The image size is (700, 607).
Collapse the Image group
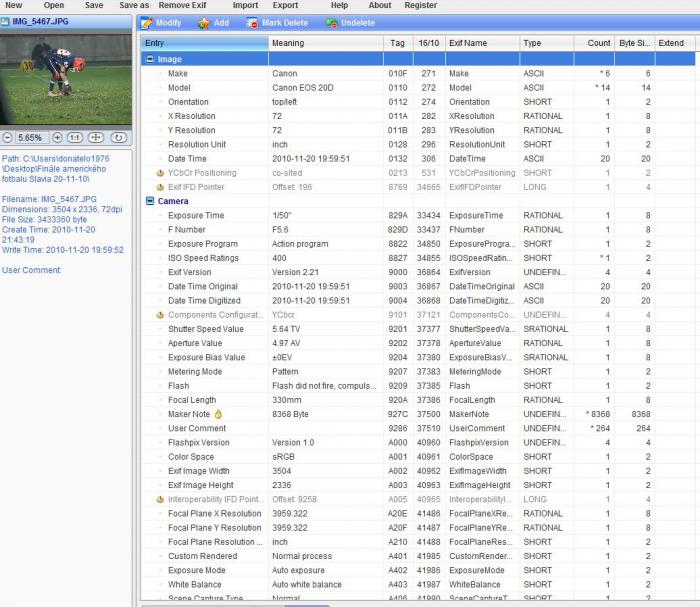[x=150, y=60]
